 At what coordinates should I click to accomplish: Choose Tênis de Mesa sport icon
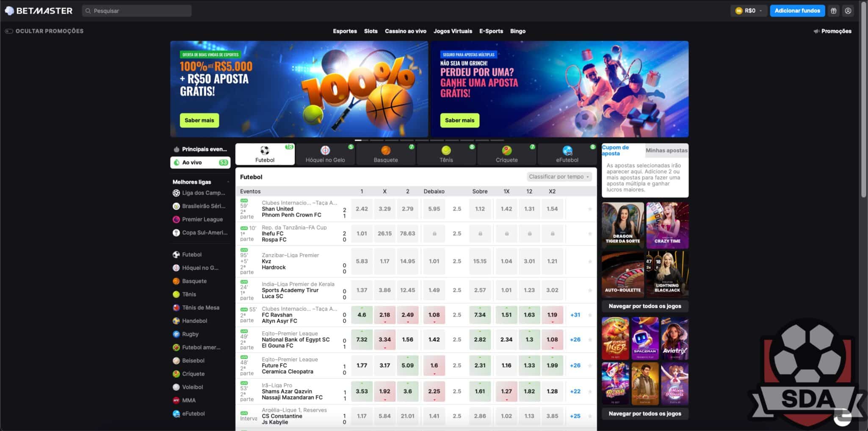click(x=176, y=308)
